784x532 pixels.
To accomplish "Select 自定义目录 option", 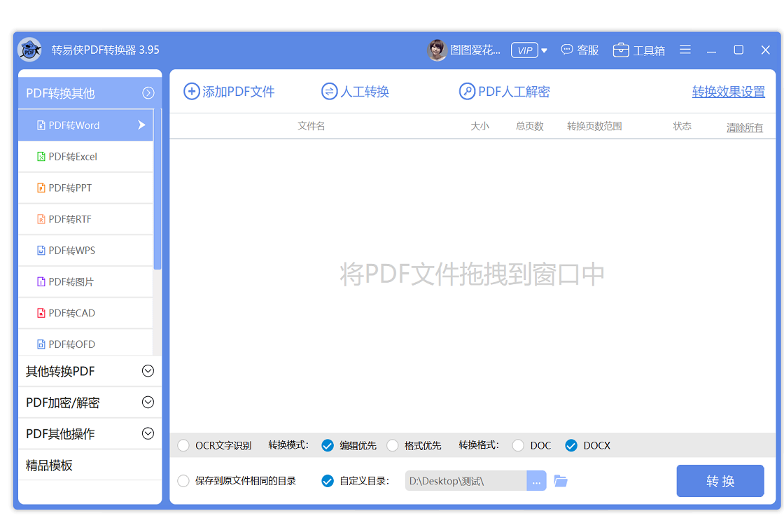I will [328, 481].
